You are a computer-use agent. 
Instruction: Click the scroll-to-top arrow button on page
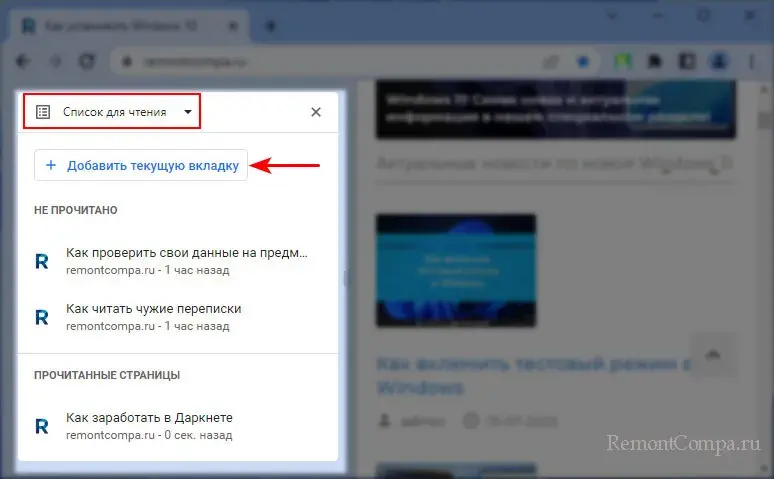tap(713, 354)
